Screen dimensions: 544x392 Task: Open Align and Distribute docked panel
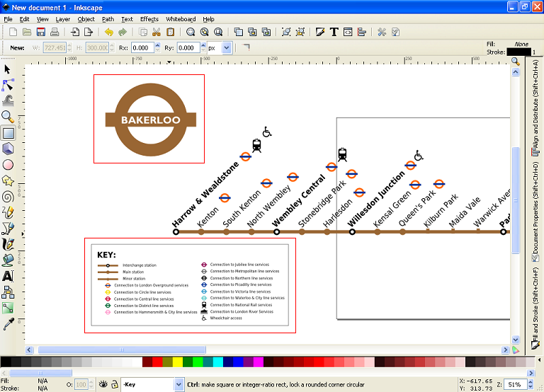tap(535, 108)
